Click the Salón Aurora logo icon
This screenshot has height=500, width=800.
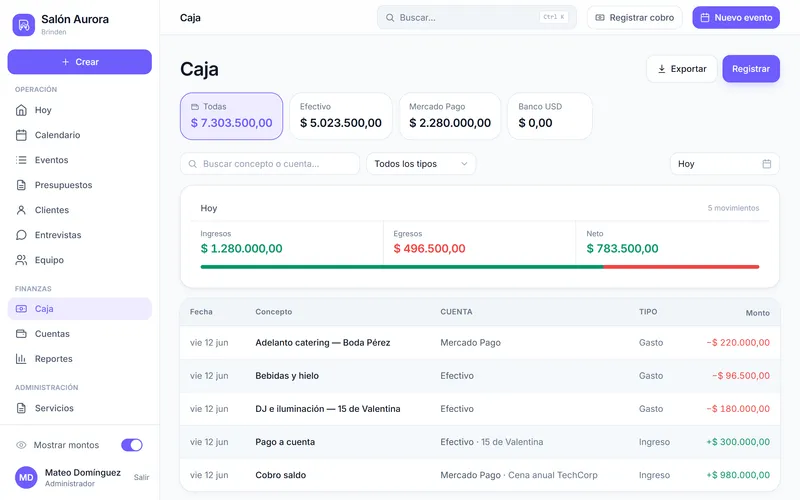pyautogui.click(x=23, y=24)
